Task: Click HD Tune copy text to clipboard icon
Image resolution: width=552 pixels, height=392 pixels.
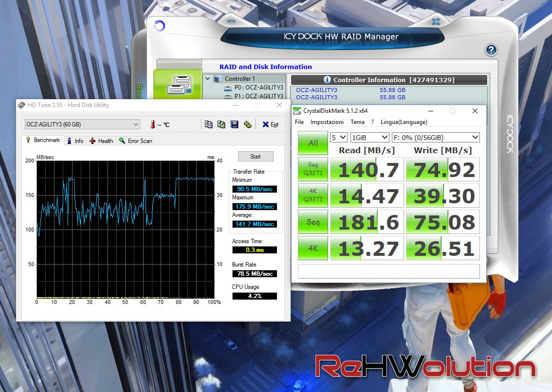Action: (208, 124)
